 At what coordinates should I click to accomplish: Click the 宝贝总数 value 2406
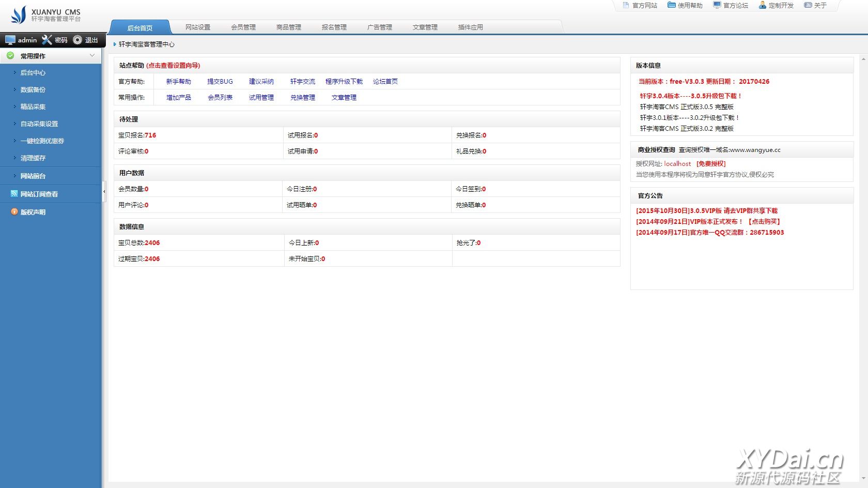(152, 243)
